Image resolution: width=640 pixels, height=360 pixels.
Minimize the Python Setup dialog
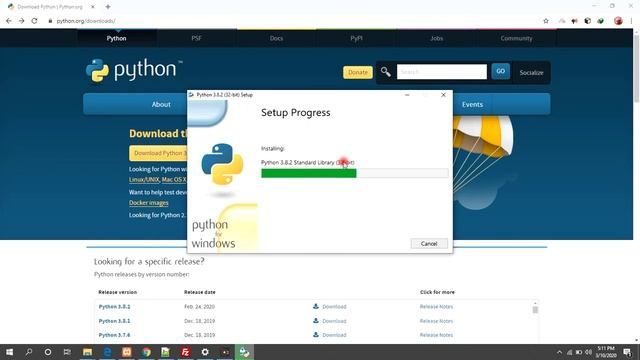pyautogui.click(x=407, y=95)
